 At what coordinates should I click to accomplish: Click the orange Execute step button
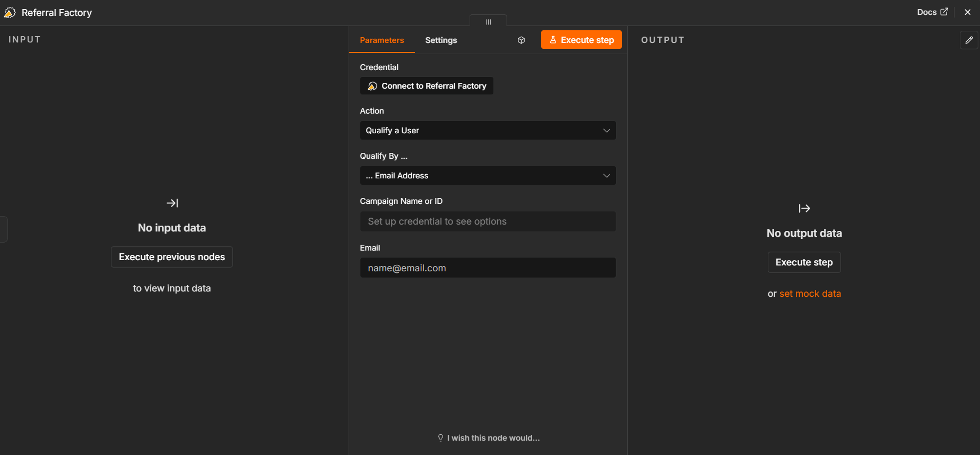(x=581, y=40)
